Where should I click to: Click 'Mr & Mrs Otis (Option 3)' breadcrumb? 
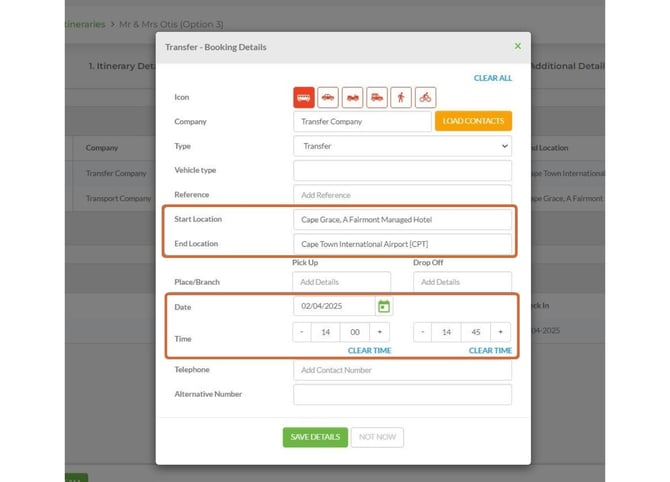click(x=171, y=24)
